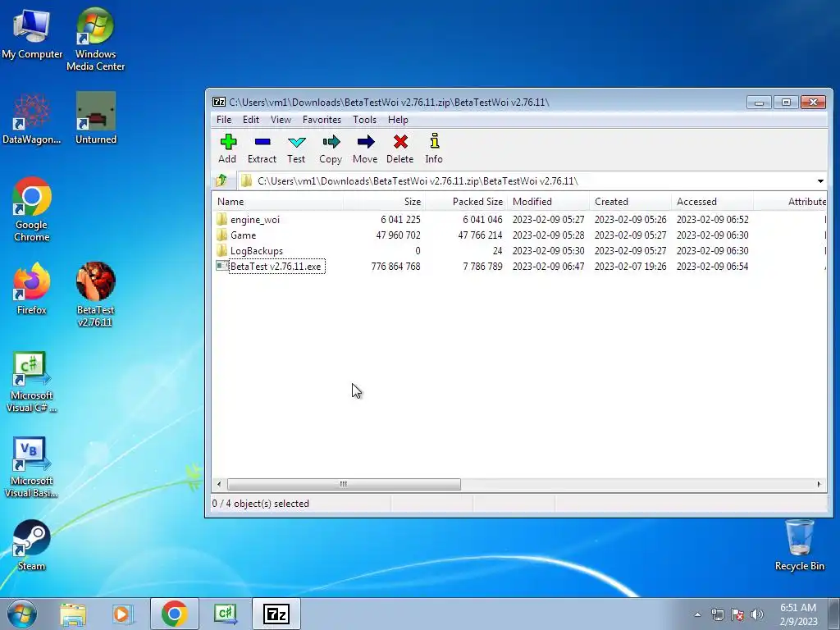Image resolution: width=840 pixels, height=630 pixels.
Task: Click Game packed size 47 766 214
Action: [480, 235]
